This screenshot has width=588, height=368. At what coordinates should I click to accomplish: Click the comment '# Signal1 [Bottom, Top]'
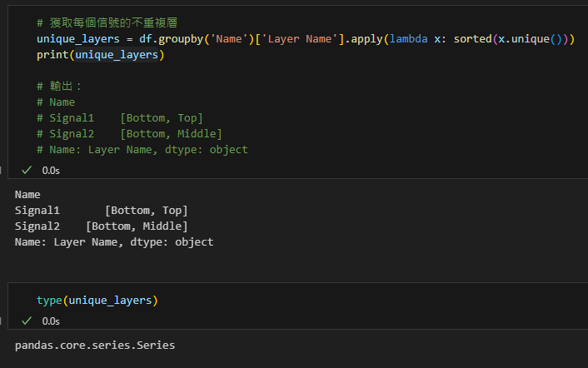120,118
